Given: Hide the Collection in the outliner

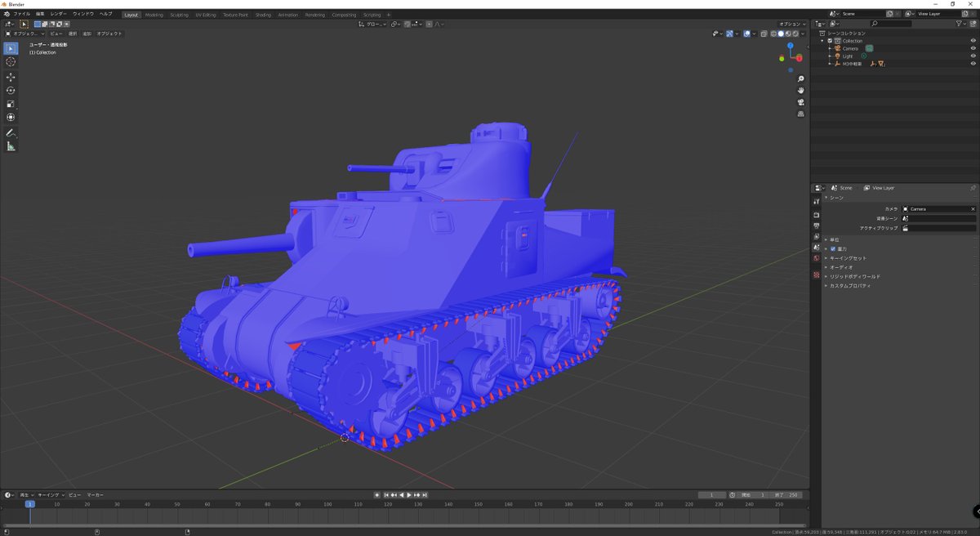Looking at the screenshot, I should coord(973,41).
